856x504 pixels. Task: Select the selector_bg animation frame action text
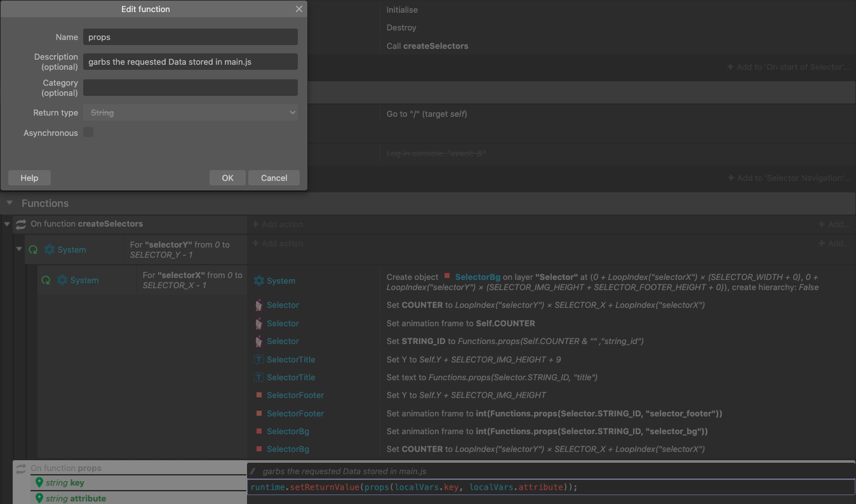[x=547, y=431]
